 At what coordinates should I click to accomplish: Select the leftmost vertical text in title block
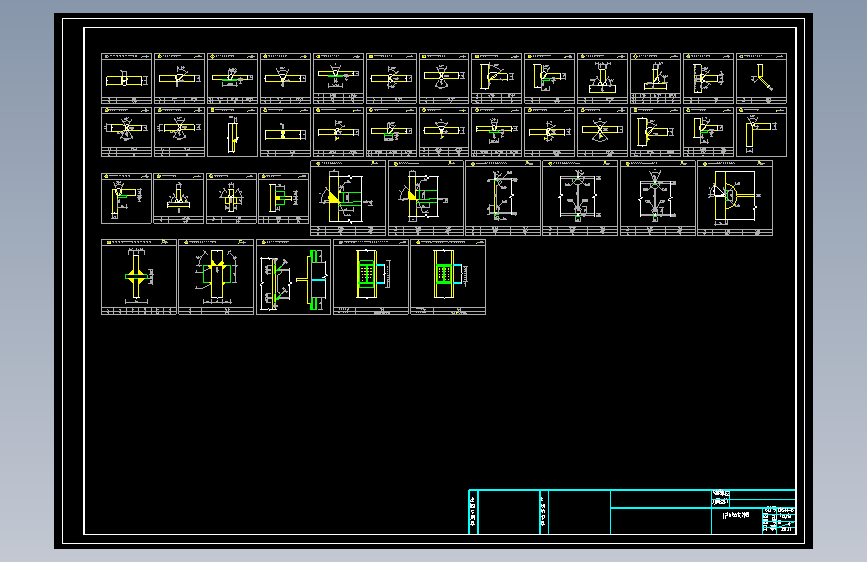click(473, 511)
